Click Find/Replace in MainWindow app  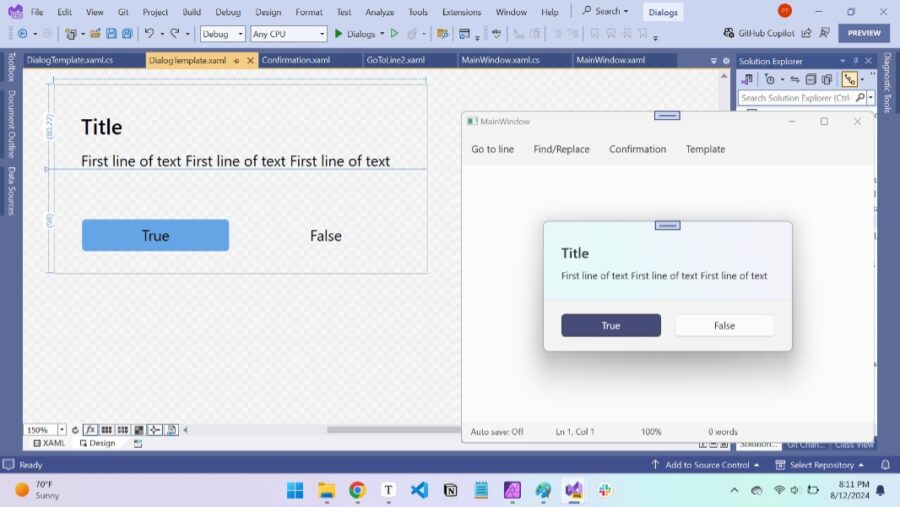point(561,149)
